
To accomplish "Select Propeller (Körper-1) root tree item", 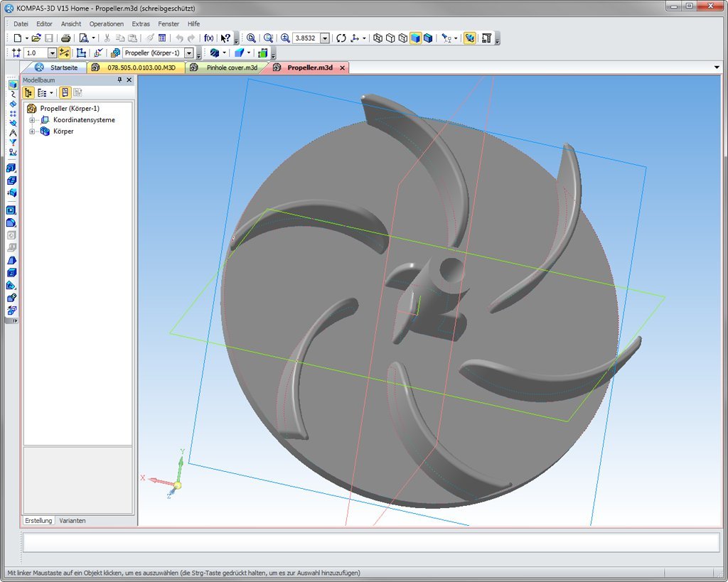I will coord(70,109).
